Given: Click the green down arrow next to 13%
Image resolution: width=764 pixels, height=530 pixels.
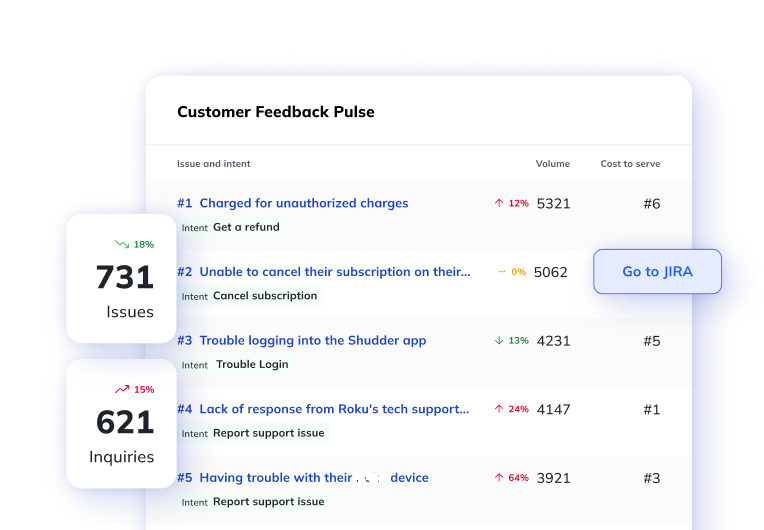Looking at the screenshot, I should pyautogui.click(x=499, y=341).
